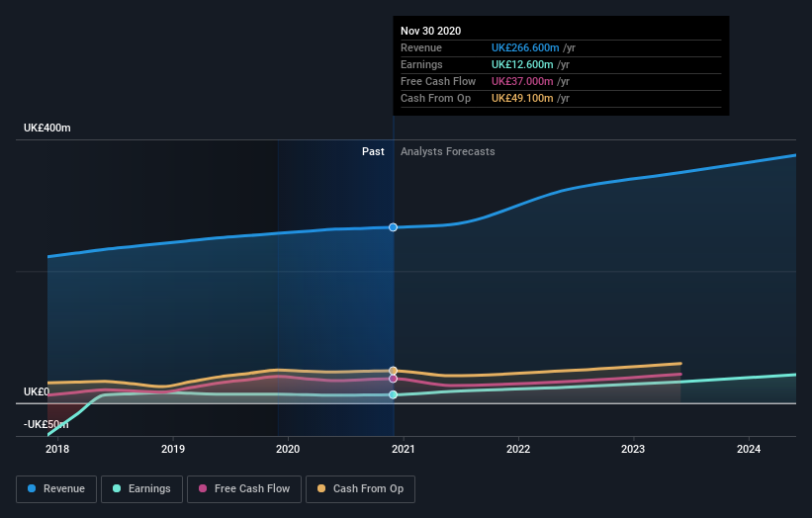The height and width of the screenshot is (518, 812).
Task: Click the -UK£50m y-axis label
Action: pyautogui.click(x=46, y=424)
